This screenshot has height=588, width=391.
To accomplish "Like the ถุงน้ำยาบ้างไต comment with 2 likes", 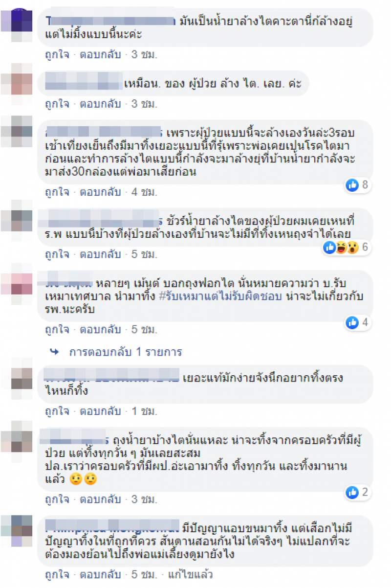I will point(57,499).
